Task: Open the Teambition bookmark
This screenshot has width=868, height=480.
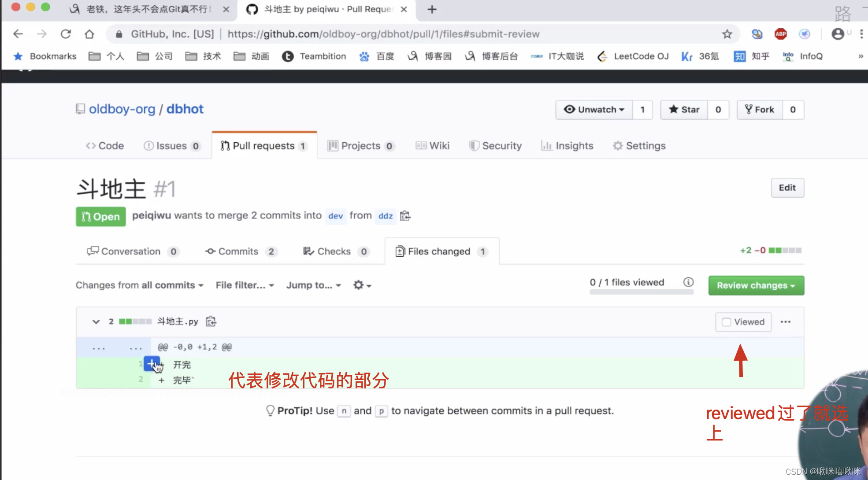Action: point(314,56)
